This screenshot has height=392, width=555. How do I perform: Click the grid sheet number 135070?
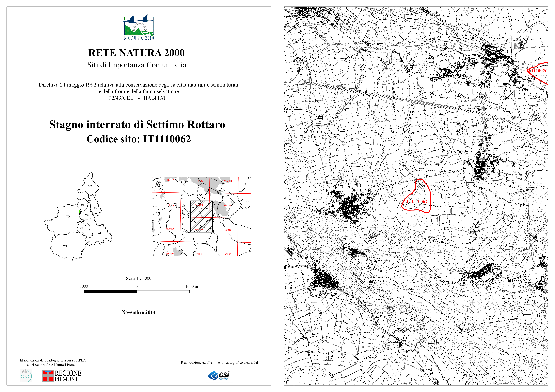pos(170,254)
